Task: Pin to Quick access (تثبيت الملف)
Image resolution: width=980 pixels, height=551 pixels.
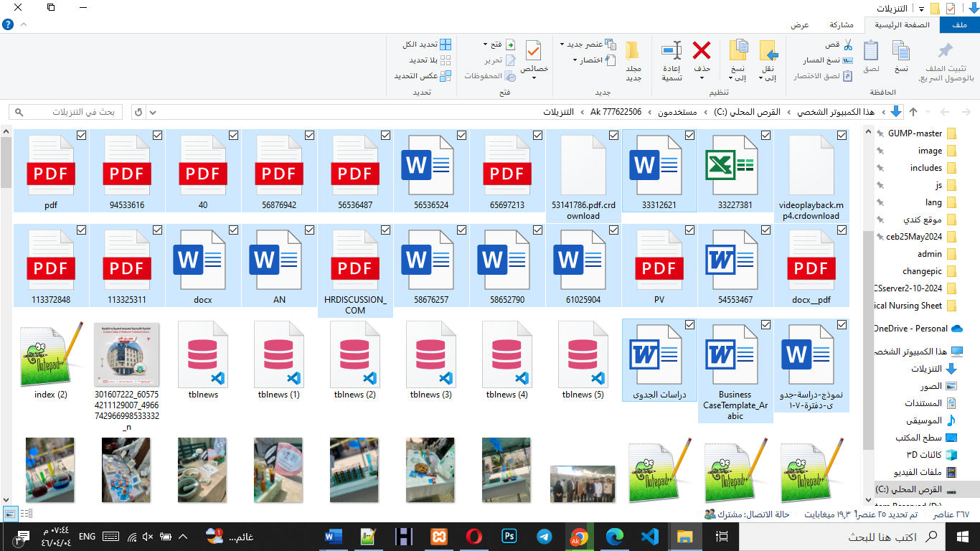Action: coord(946,62)
